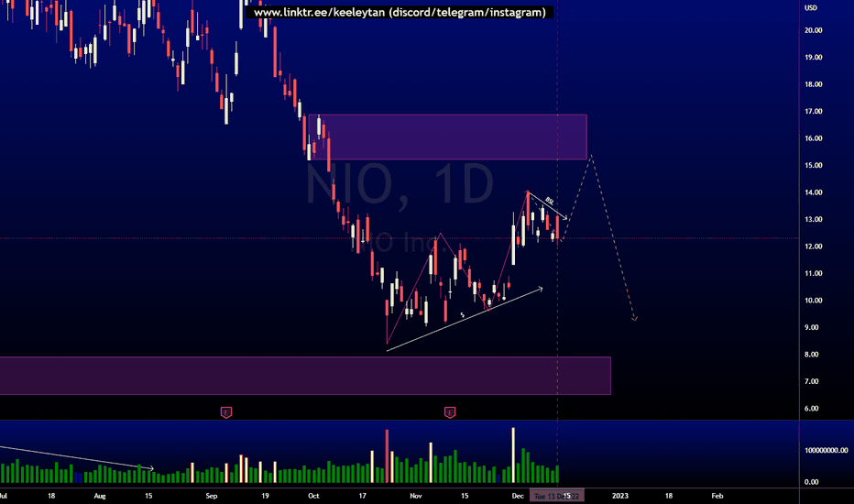The height and width of the screenshot is (504, 854).
Task: Click the 7.00 price axis label
Action: [812, 381]
